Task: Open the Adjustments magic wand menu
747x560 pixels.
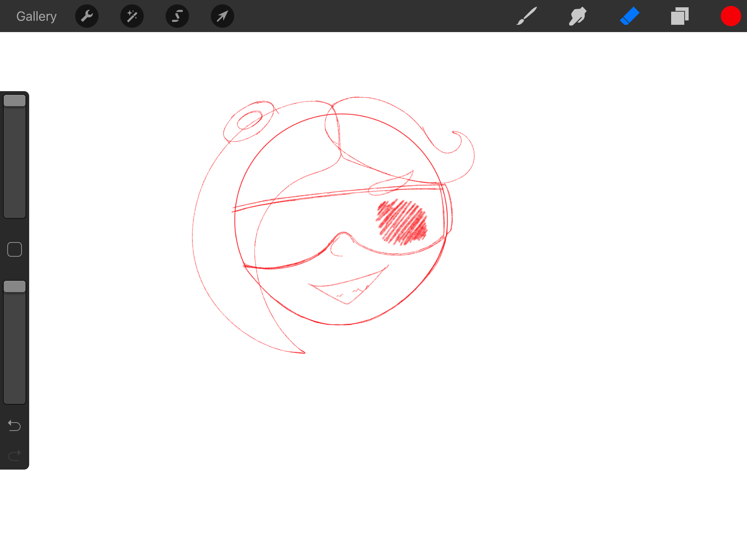Action: tap(132, 16)
